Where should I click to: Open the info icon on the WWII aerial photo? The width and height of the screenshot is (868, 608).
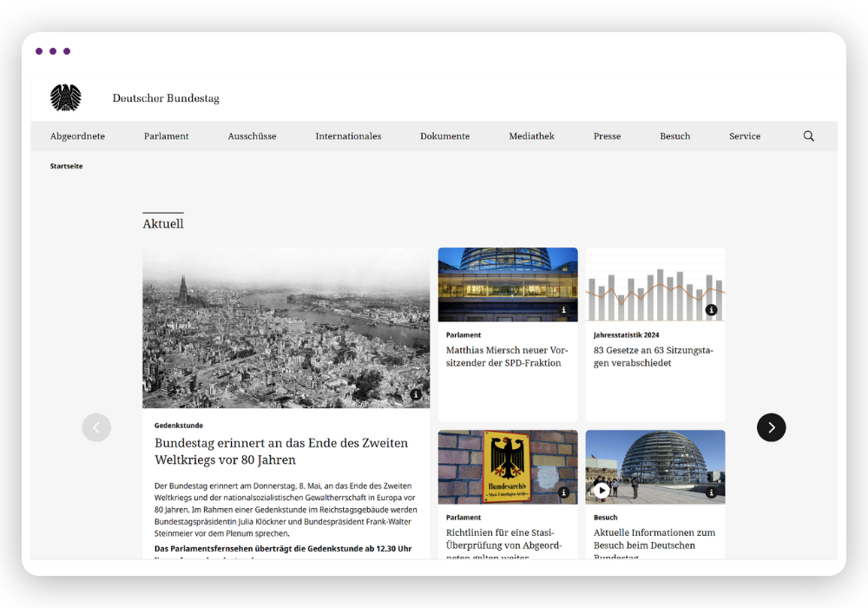click(418, 394)
